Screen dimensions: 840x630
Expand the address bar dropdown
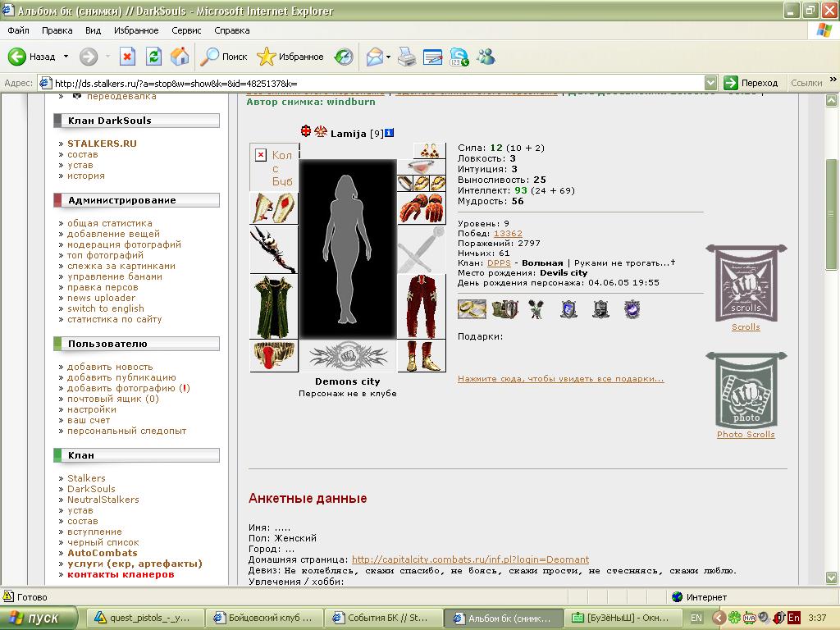710,83
